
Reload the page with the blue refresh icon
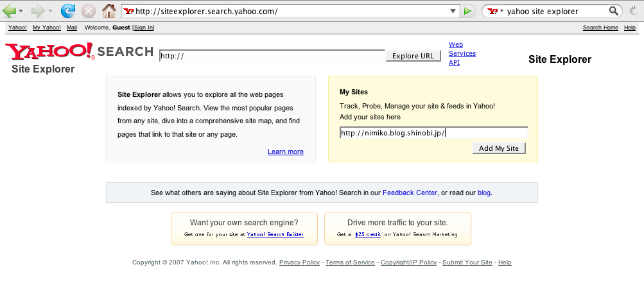pos(68,11)
